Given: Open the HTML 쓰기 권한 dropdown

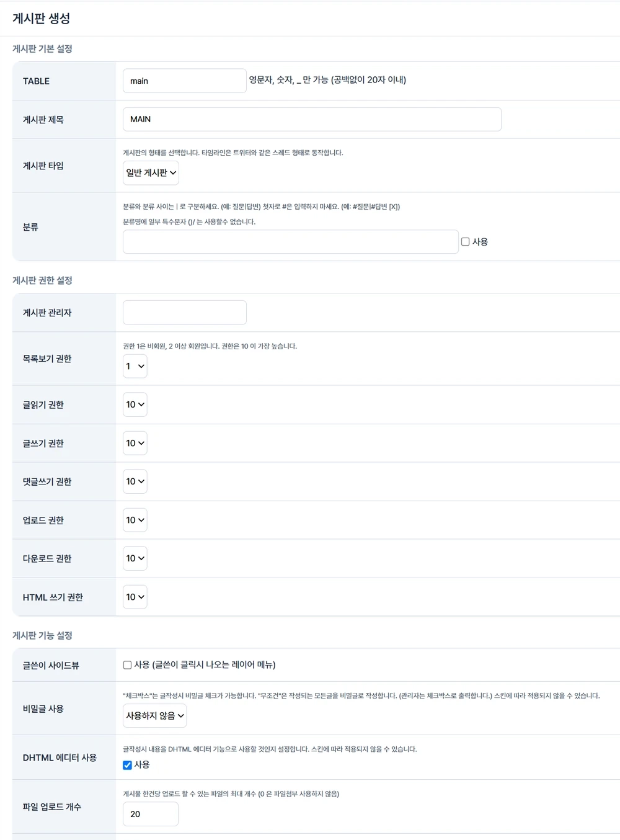Looking at the screenshot, I should tap(135, 597).
